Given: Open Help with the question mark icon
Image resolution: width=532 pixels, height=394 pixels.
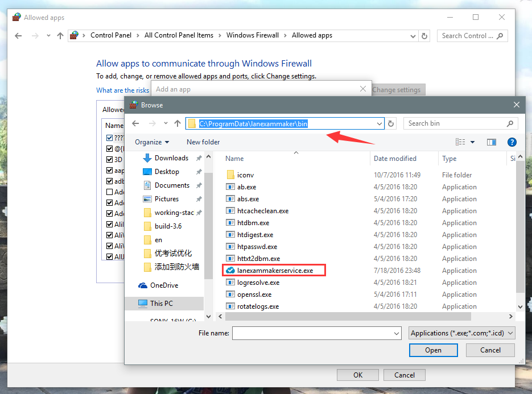Looking at the screenshot, I should pyautogui.click(x=512, y=142).
